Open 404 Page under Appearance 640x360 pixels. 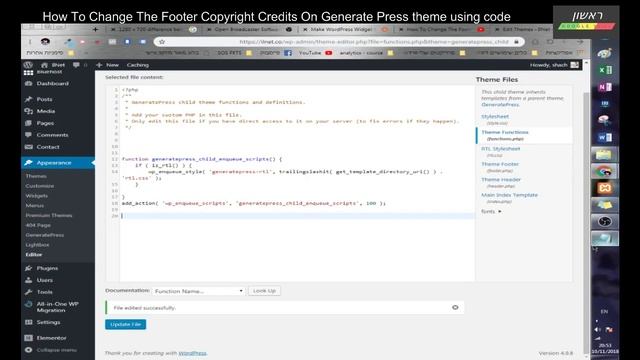point(38,225)
